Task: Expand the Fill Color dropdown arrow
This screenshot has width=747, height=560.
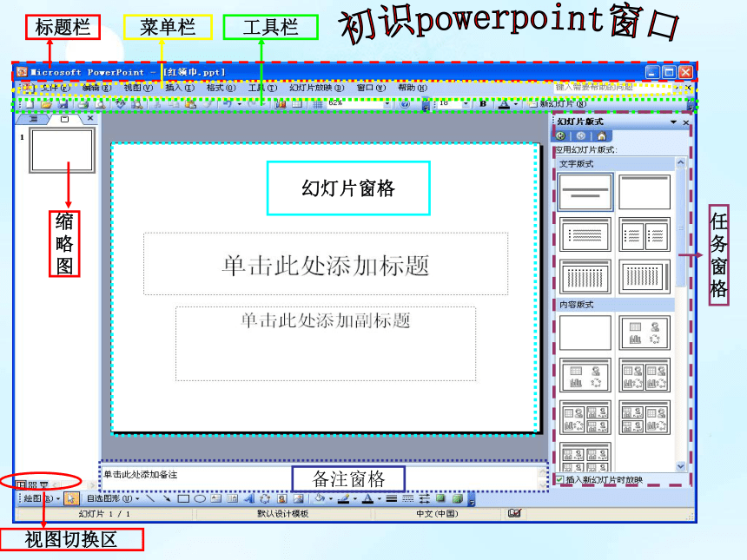Action: (x=331, y=498)
